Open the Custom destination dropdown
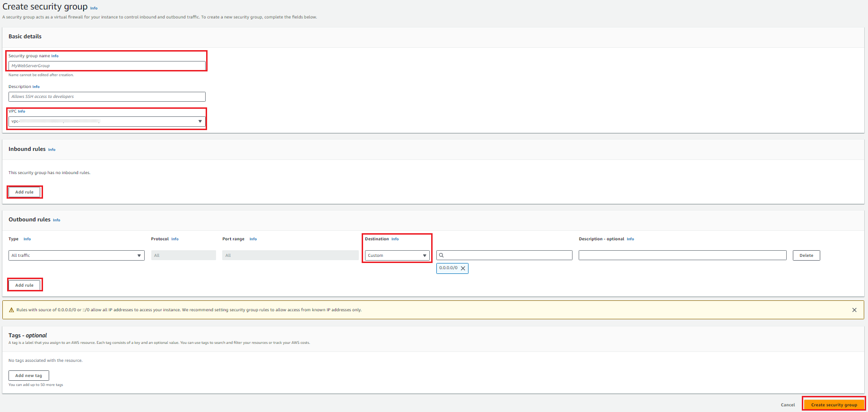Image resolution: width=868 pixels, height=412 pixels. (397, 255)
